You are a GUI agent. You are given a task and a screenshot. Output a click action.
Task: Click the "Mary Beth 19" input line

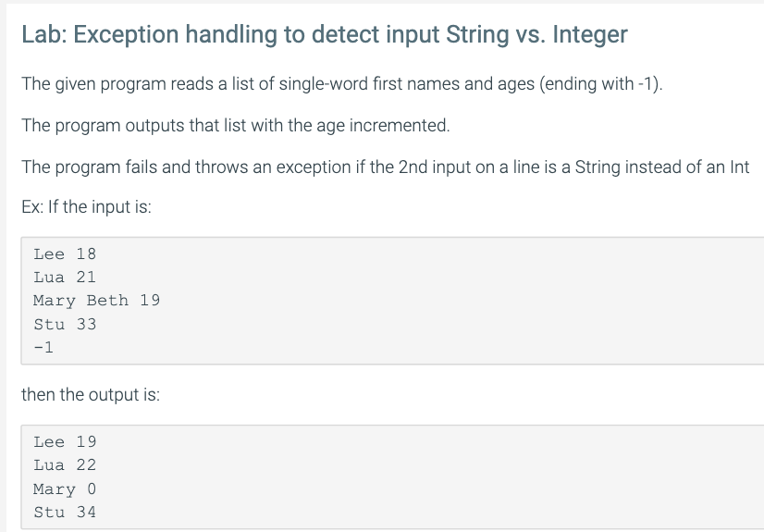[x=96, y=301]
